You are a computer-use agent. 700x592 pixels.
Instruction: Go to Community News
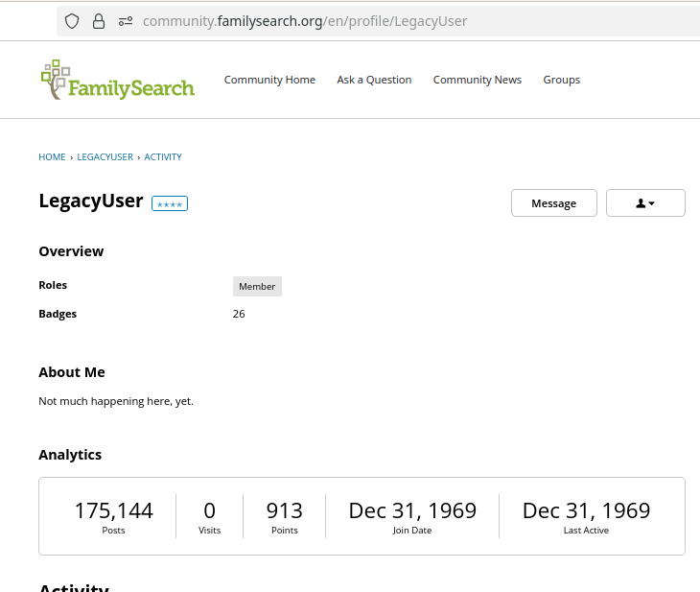[x=478, y=80]
